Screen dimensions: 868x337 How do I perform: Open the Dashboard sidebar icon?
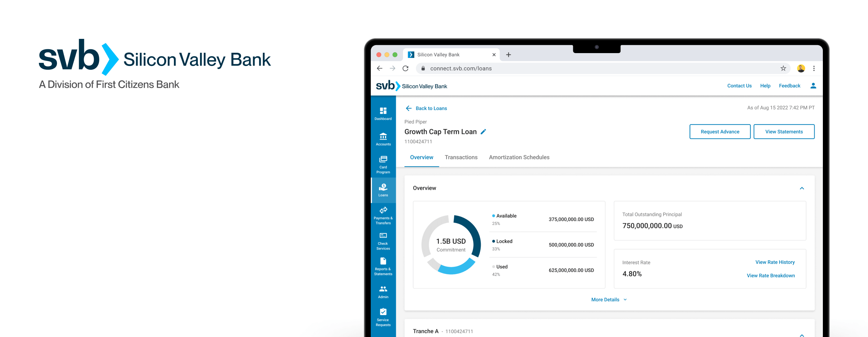[383, 114]
